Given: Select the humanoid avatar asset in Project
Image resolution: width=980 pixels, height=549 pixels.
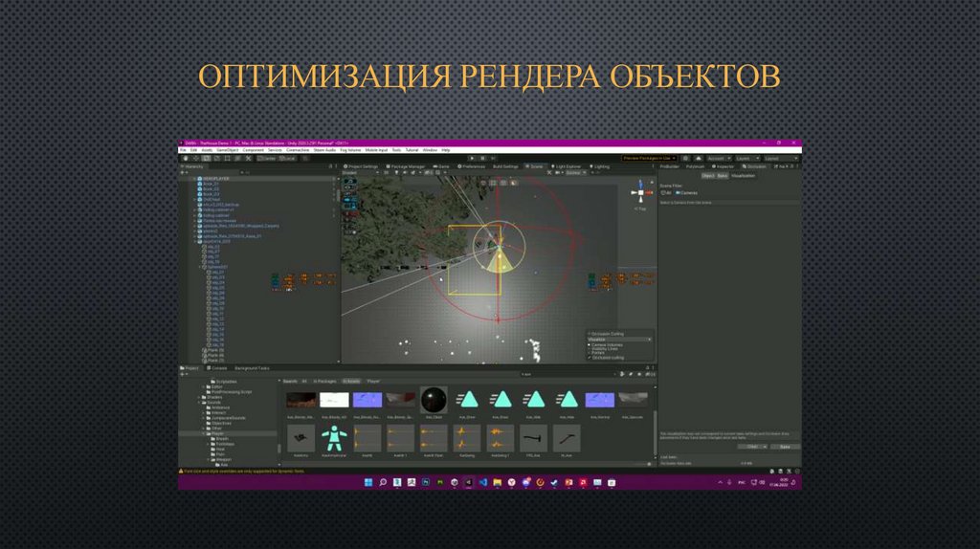Looking at the screenshot, I should pyautogui.click(x=334, y=438).
